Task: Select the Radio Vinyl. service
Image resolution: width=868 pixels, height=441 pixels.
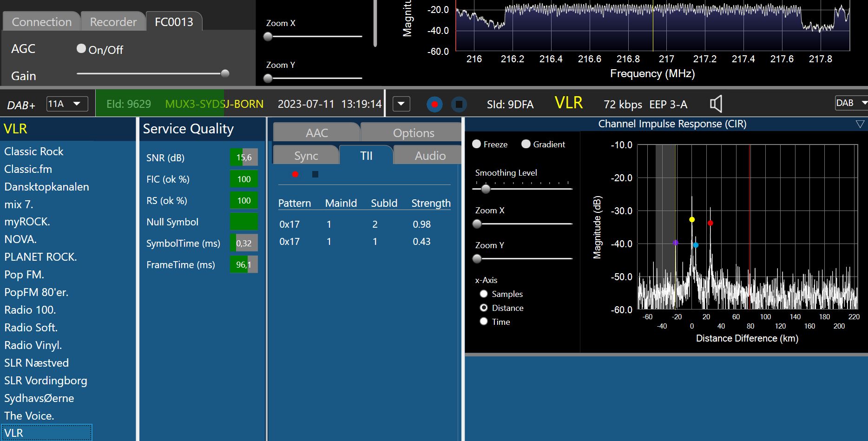Action: tap(33, 345)
